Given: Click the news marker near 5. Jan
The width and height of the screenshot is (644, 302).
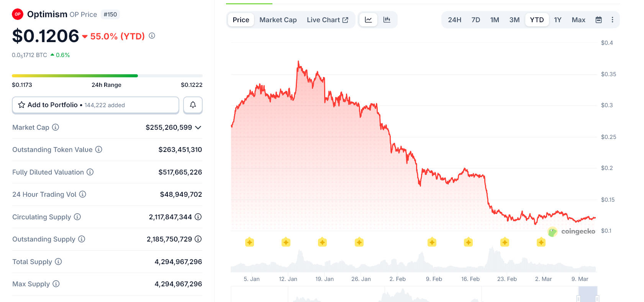Looking at the screenshot, I should (249, 242).
